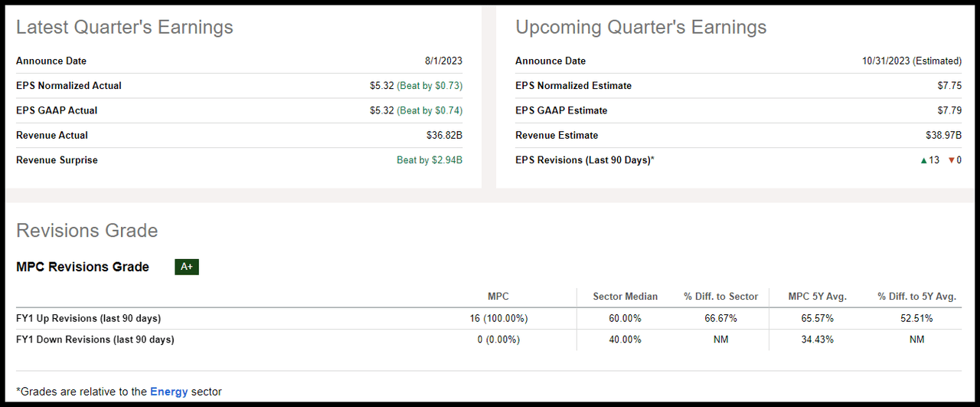The image size is (980, 407).
Task: Select the FY1 Up Revisions row label
Action: pos(88,318)
